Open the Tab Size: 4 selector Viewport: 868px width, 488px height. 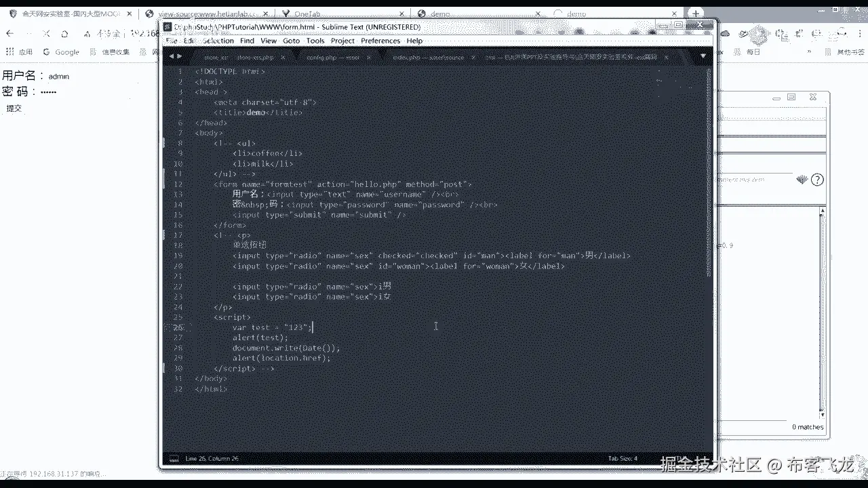point(622,459)
